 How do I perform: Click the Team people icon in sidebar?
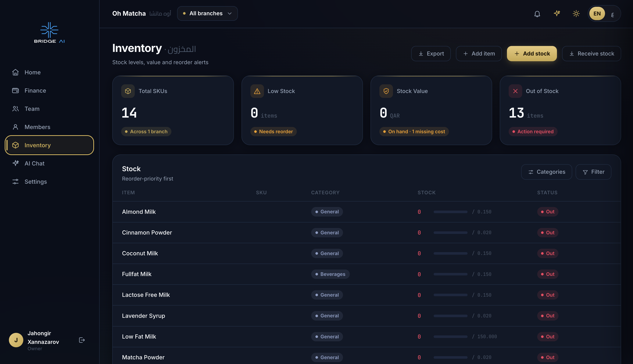tap(15, 109)
